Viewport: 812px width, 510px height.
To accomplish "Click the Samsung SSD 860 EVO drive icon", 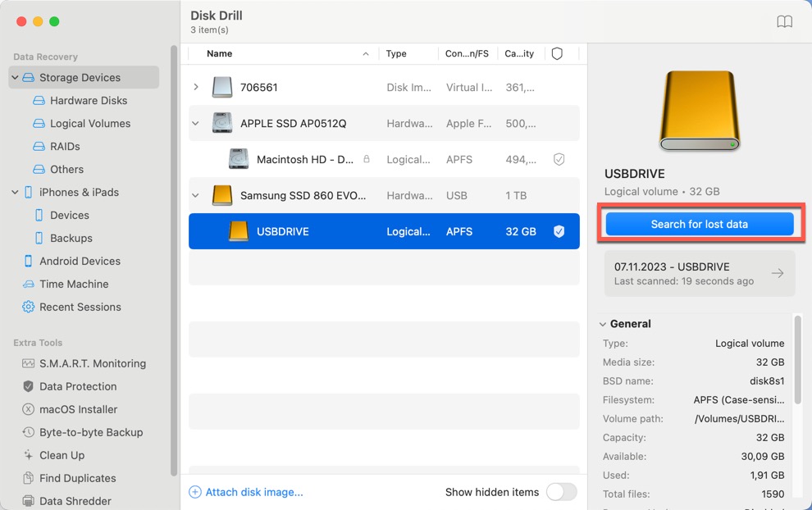I will click(x=222, y=195).
